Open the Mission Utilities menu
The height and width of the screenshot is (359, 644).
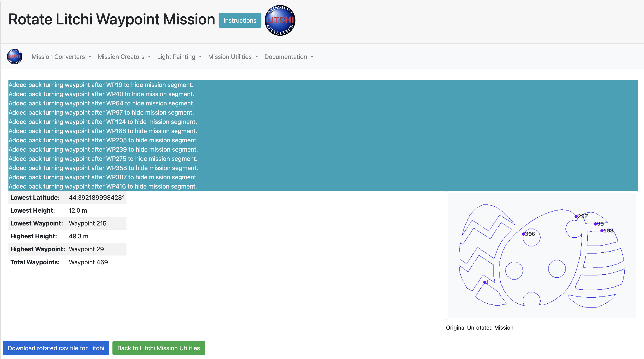(233, 57)
